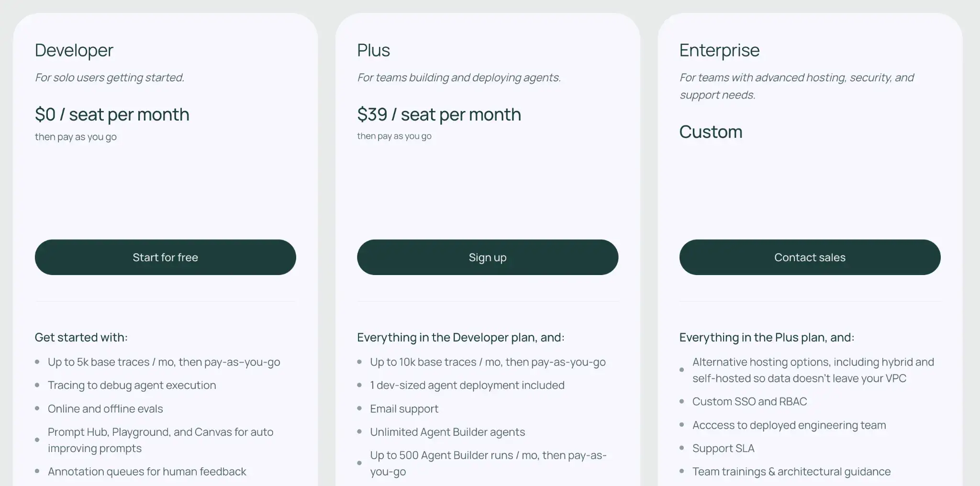
Task: Click "Custom SSO and RBAC" feature
Action: click(749, 402)
